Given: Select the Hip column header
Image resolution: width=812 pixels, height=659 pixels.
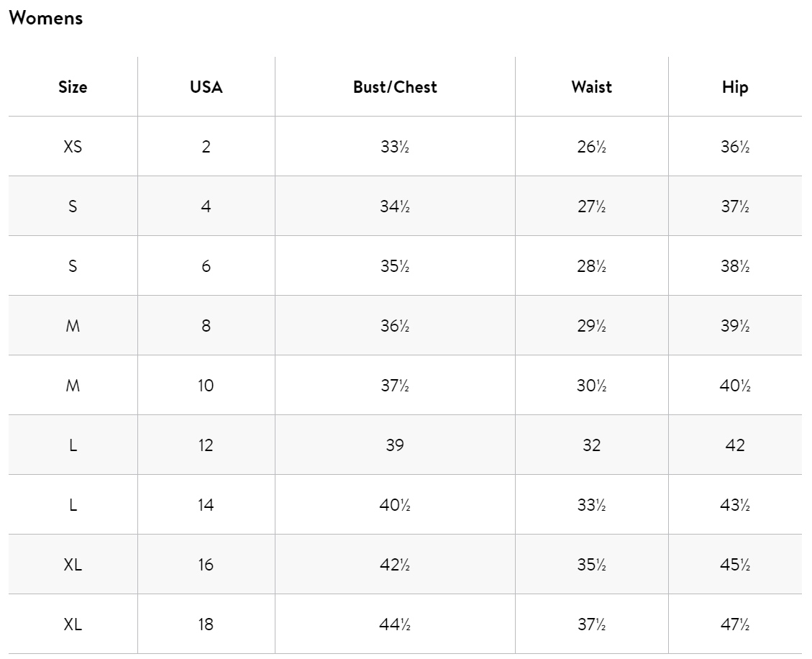Looking at the screenshot, I should 735,87.
